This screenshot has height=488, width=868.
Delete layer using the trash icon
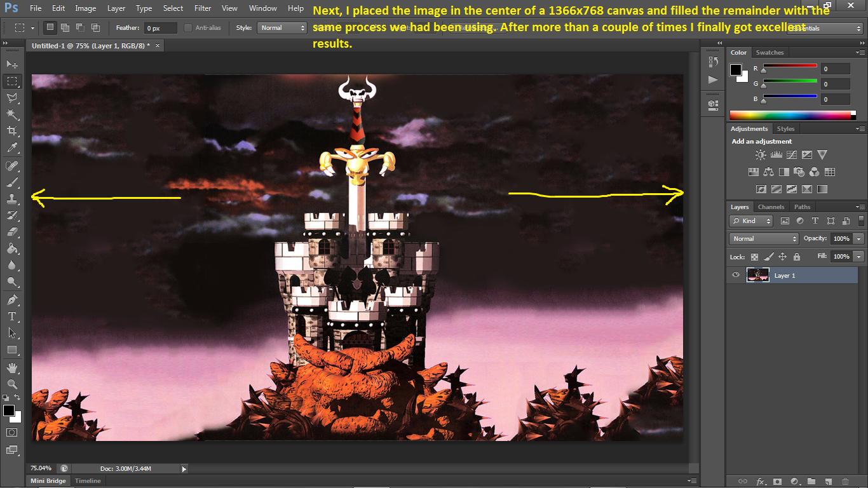(x=845, y=482)
